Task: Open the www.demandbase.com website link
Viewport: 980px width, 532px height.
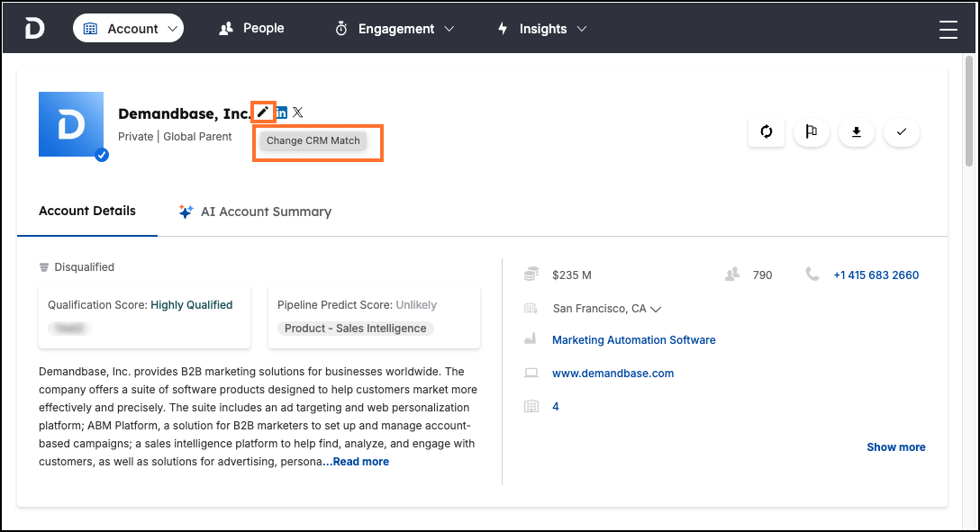Action: (x=613, y=374)
